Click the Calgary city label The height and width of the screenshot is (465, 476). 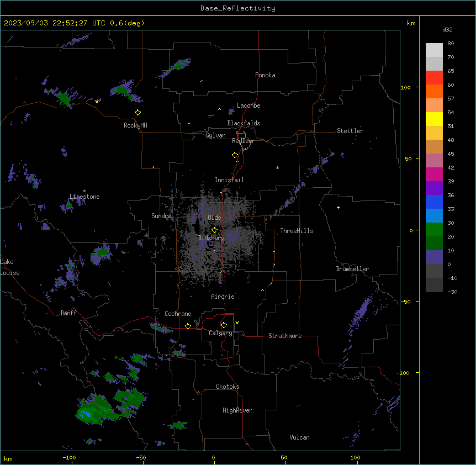tap(221, 333)
